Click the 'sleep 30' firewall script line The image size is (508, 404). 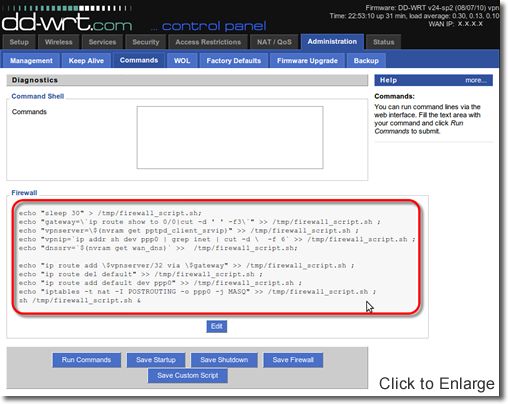pyautogui.click(x=110, y=213)
